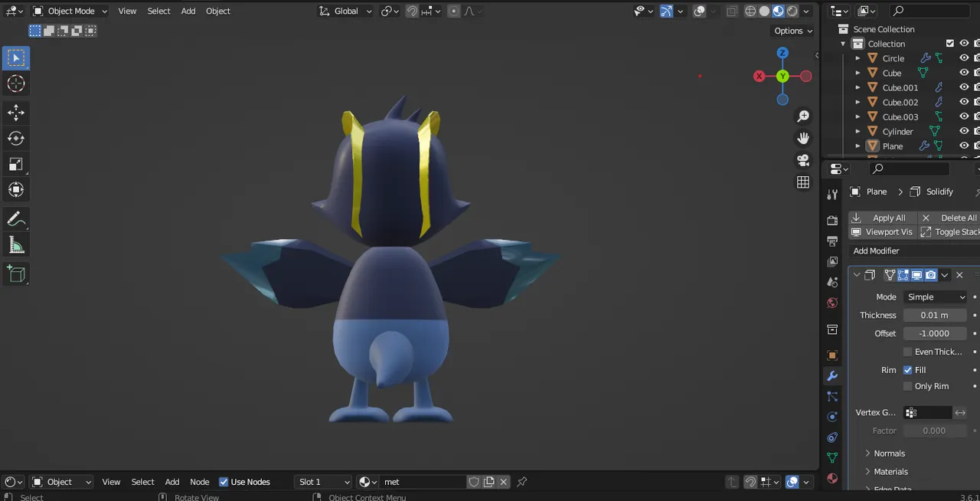This screenshot has width=980, height=501.
Task: Disable Use Nodes checkbox
Action: (224, 482)
